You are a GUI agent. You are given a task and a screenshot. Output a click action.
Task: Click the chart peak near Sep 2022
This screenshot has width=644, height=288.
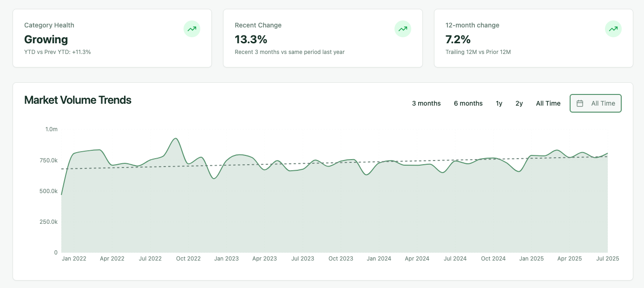point(175,139)
